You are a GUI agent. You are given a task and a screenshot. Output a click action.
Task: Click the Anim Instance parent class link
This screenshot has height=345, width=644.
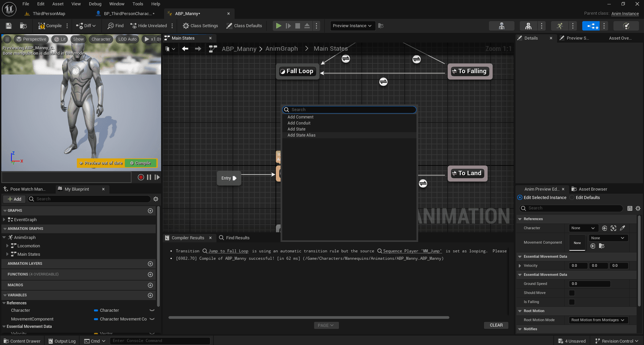point(625,14)
